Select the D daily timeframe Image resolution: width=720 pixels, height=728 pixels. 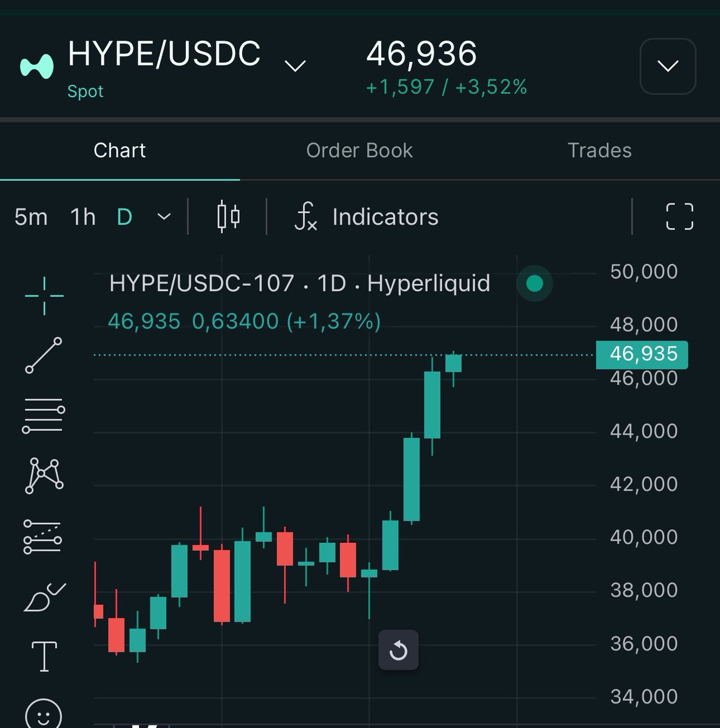[124, 217]
